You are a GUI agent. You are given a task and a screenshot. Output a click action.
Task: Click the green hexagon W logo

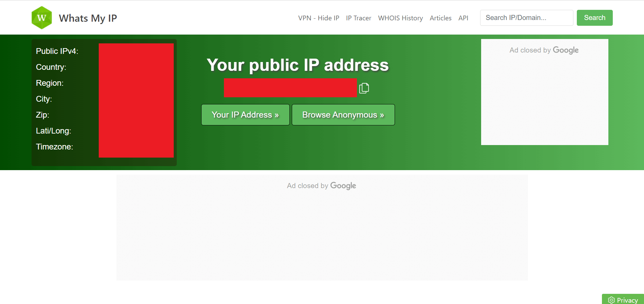click(x=41, y=18)
